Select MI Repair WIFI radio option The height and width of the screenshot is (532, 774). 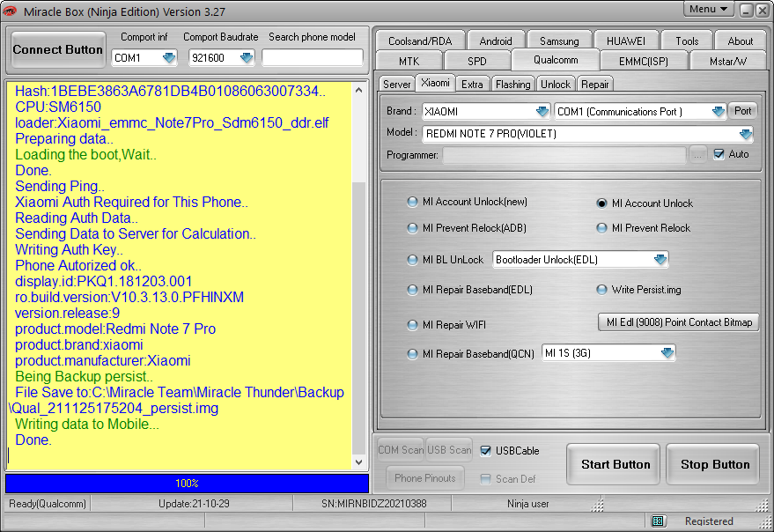412,325
